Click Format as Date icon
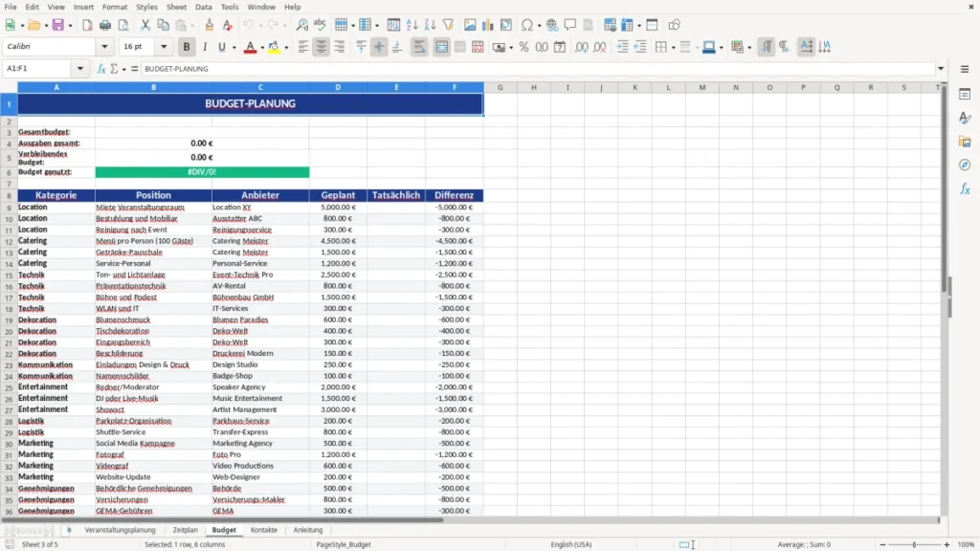Image resolution: width=980 pixels, height=551 pixels. 560,47
